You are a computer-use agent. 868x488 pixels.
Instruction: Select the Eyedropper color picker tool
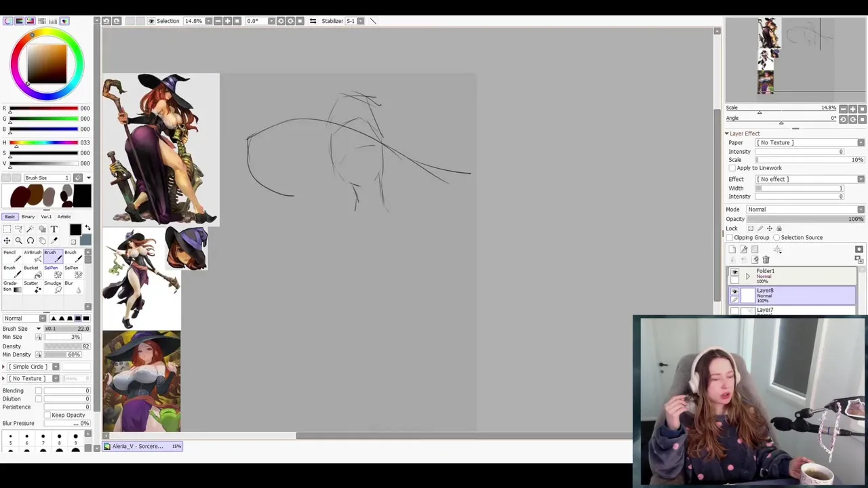(x=54, y=241)
